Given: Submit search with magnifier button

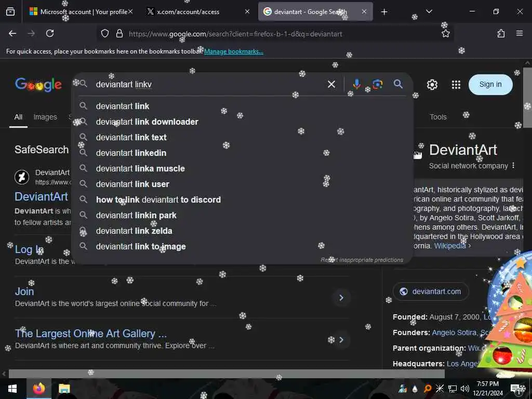Looking at the screenshot, I should [398, 84].
